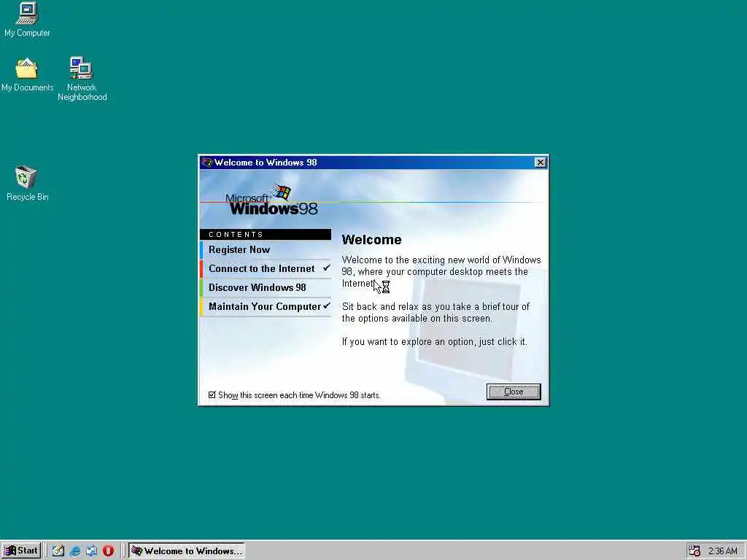747x560 pixels.
Task: Click the Task Scheduler tray icon
Action: coord(694,551)
